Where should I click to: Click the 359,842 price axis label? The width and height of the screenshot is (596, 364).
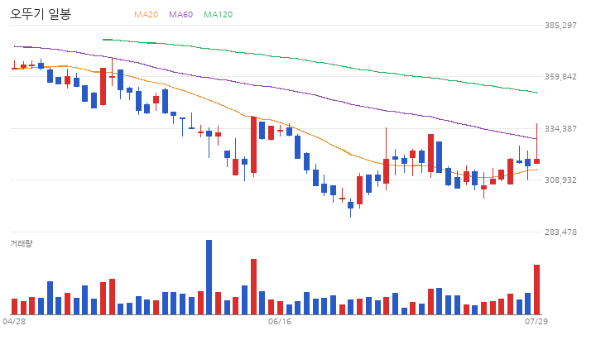[x=560, y=77]
